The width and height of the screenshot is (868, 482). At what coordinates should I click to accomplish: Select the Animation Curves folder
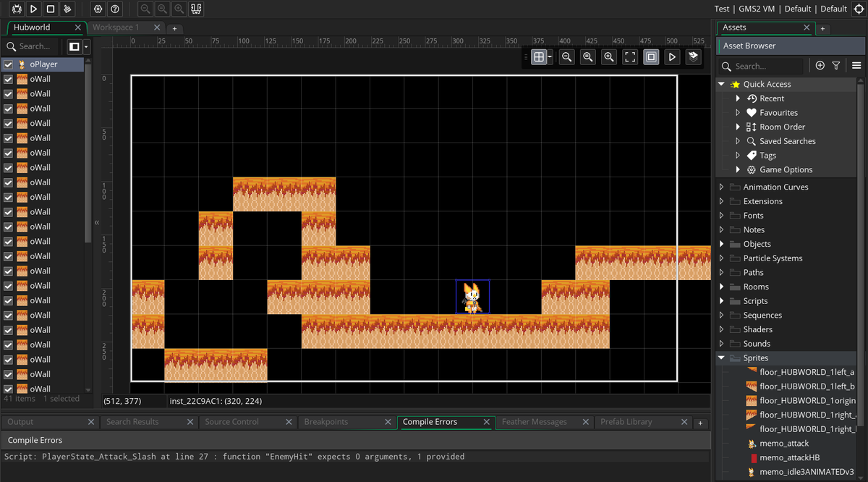775,187
